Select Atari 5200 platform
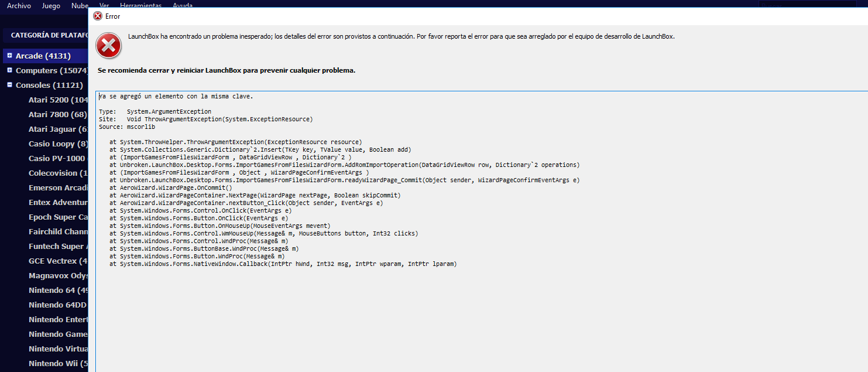868x372 pixels. click(x=58, y=100)
